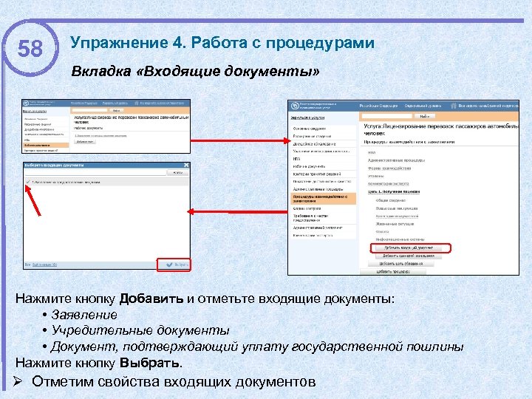
Task: Open НПА sidebar item in top-left screenshot
Action: 27,140
